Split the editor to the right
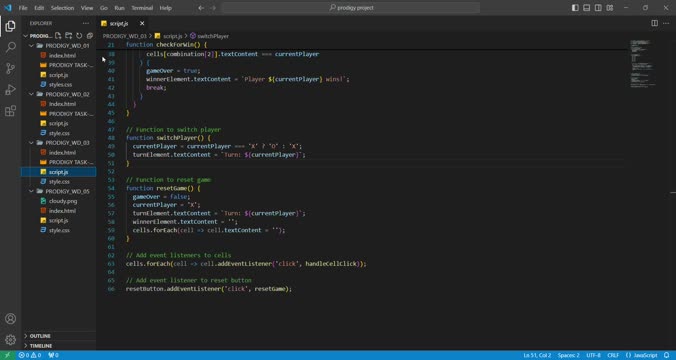 coord(654,23)
